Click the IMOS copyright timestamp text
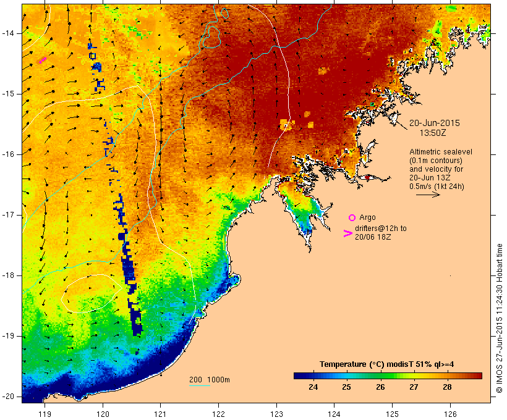This screenshot has height=420, width=507. 499,319
